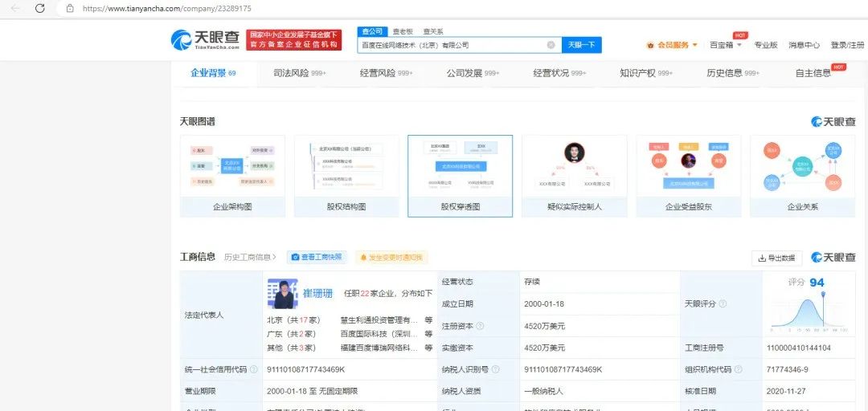868x411 pixels.
Task: Switch to the 公司发展 tab
Action: (x=473, y=73)
